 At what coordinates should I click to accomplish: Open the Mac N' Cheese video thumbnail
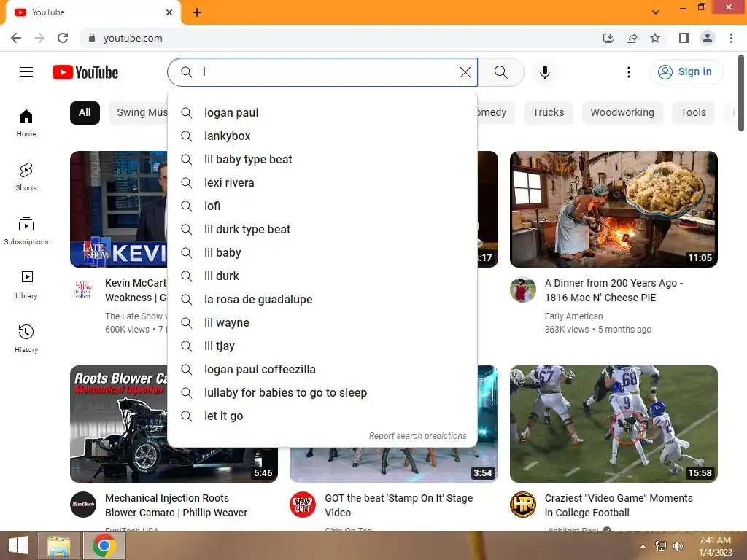coord(614,209)
